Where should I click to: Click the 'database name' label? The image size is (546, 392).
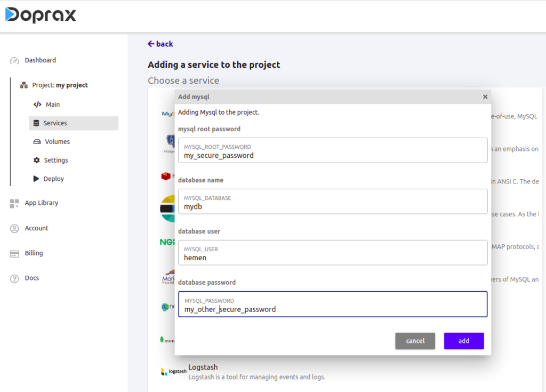pyautogui.click(x=200, y=180)
